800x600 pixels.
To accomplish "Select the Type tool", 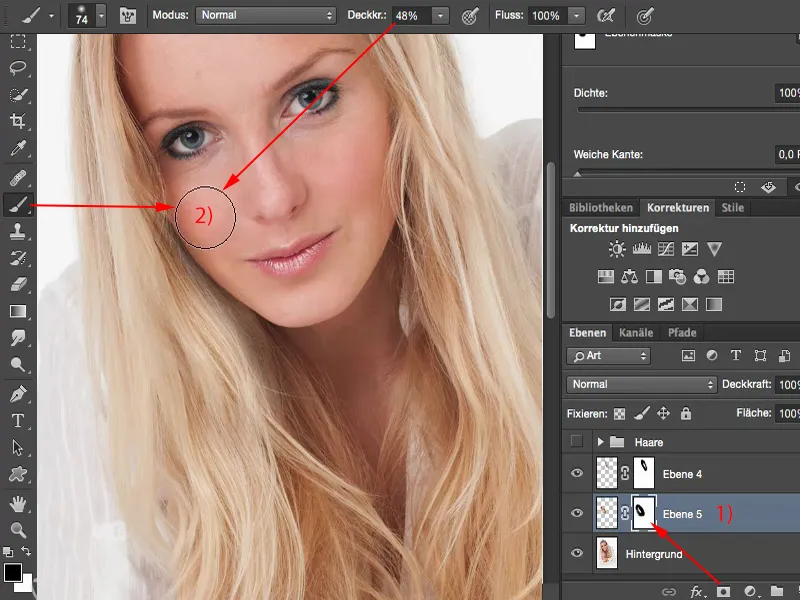I will (18, 420).
